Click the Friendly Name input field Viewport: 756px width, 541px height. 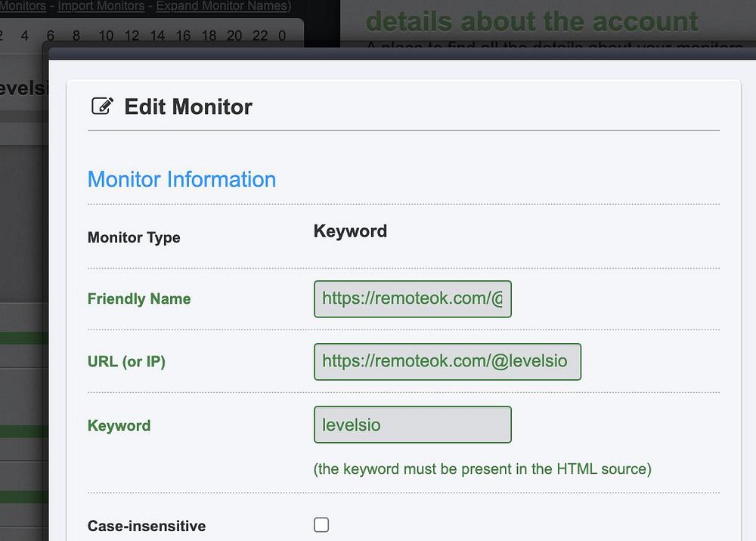click(412, 298)
